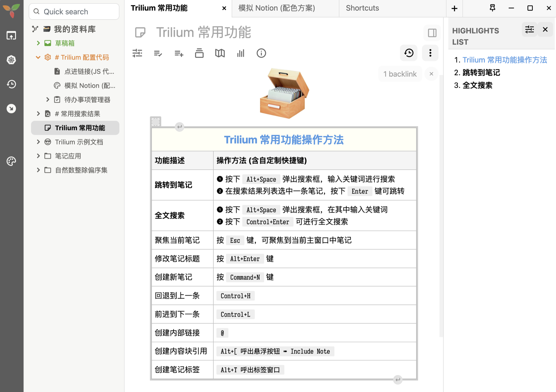Pin the window on top
Screen dimensions: 556x392
tap(492, 8)
